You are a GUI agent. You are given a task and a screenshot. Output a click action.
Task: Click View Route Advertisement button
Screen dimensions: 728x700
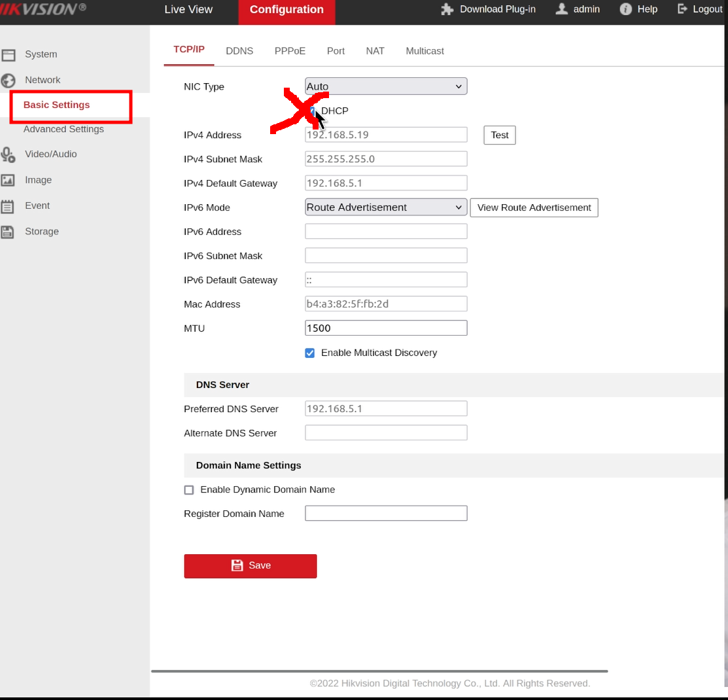tap(534, 207)
